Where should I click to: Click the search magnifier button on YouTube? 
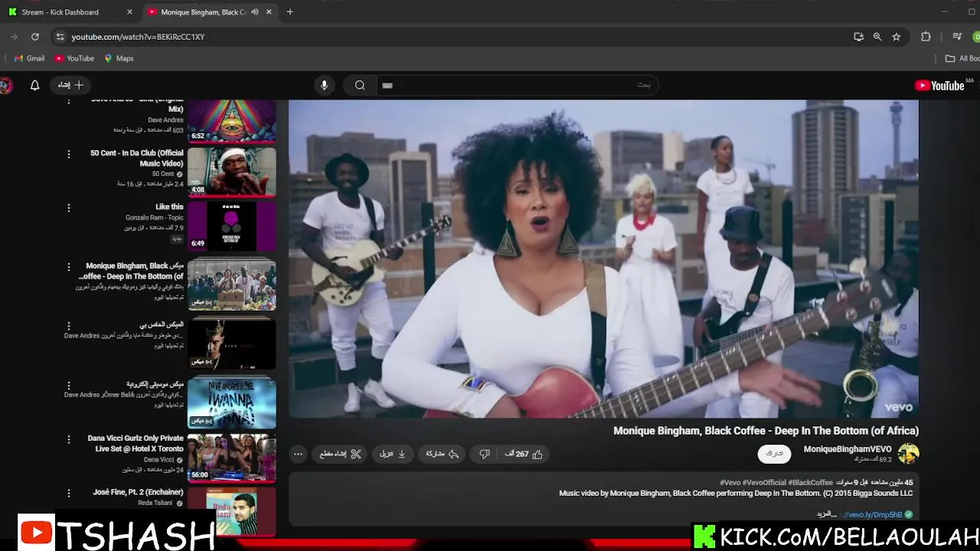pyautogui.click(x=360, y=85)
